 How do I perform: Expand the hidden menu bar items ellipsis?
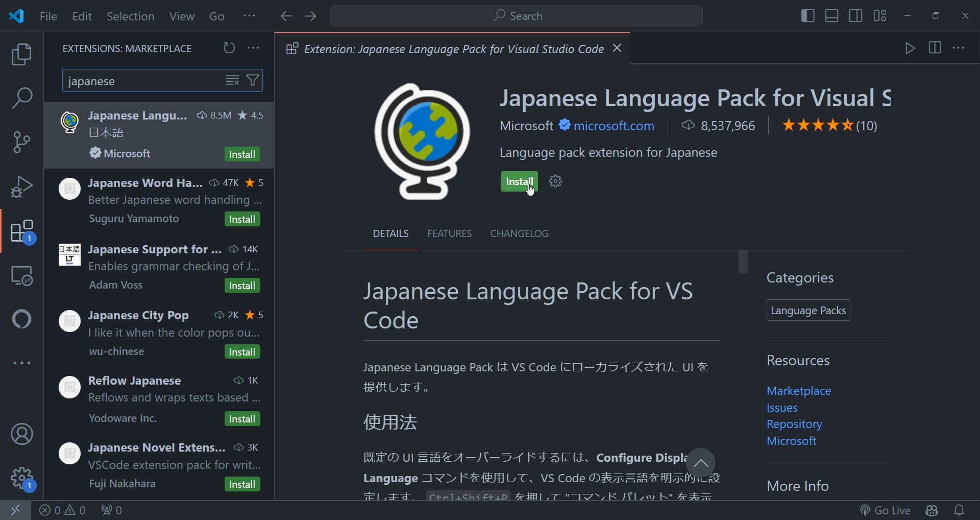point(249,16)
